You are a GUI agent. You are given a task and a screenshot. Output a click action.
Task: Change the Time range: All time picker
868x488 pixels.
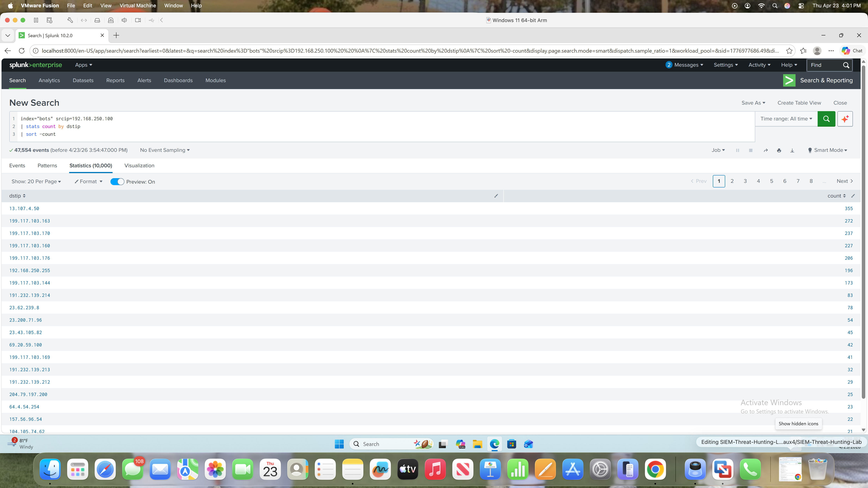coord(786,119)
